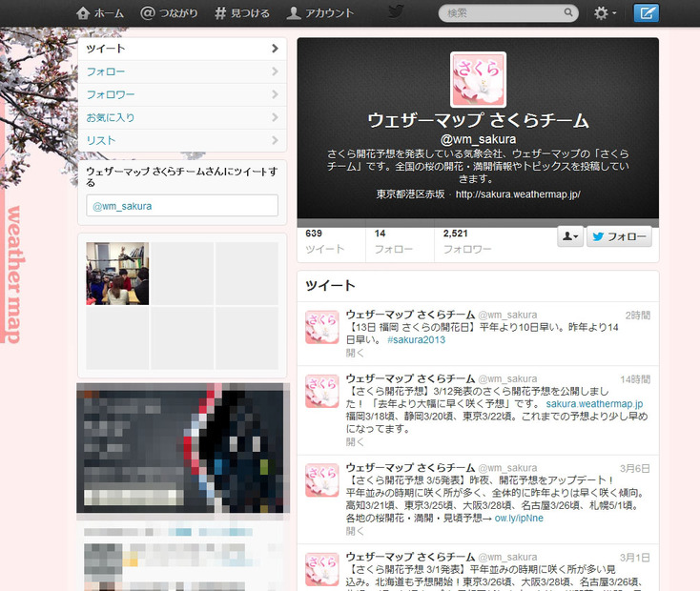
Task: Click the ウェザーマップ さくらチーム profile title
Action: point(478,120)
